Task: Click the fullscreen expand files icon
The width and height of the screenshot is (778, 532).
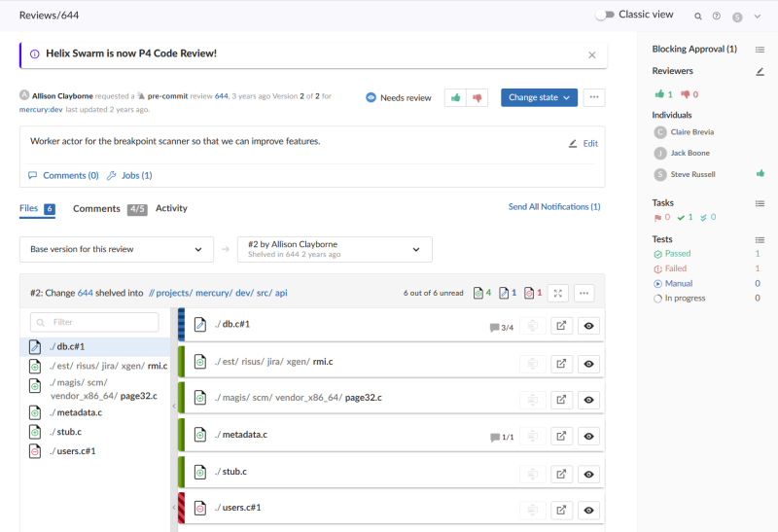Action: coord(558,293)
